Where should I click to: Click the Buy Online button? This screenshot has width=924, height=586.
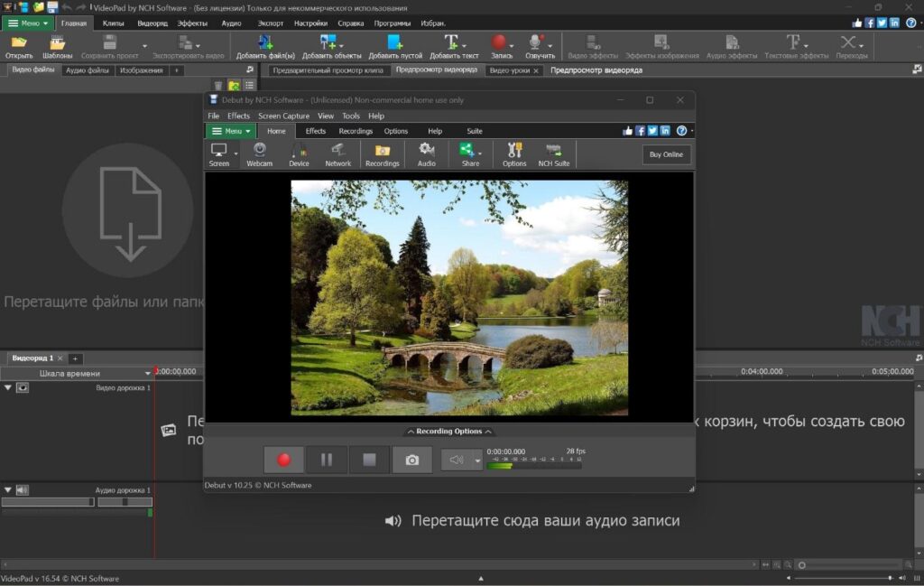point(667,154)
